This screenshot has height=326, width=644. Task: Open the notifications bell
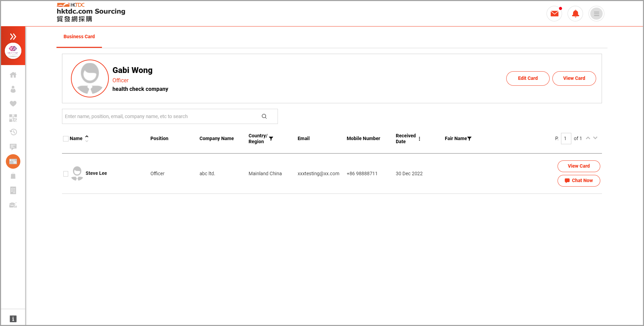coord(575,14)
